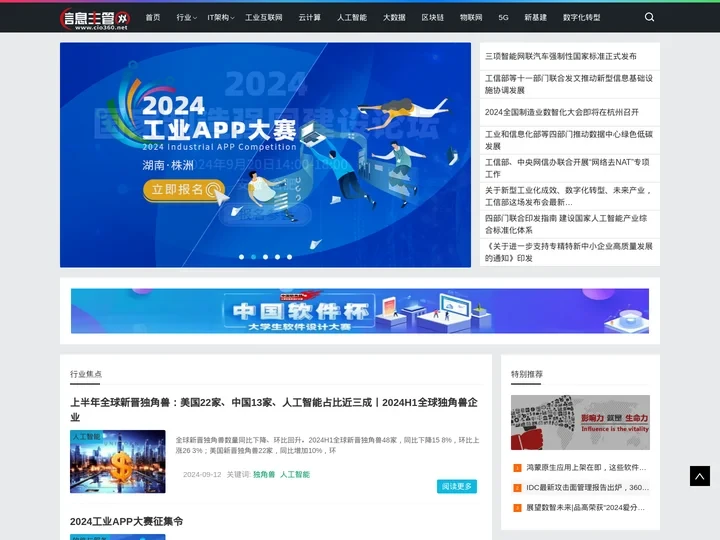This screenshot has height=540, width=720.
Task: Go to 首页 in navigation
Action: [x=153, y=17]
